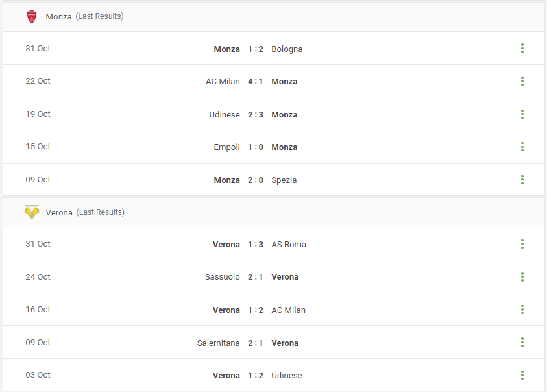The image size is (547, 392).
Task: Click the red Monza club crest
Action: [32, 16]
